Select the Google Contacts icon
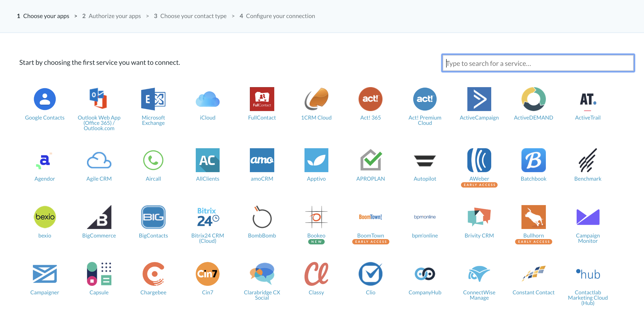The height and width of the screenshot is (314, 644). [45, 99]
